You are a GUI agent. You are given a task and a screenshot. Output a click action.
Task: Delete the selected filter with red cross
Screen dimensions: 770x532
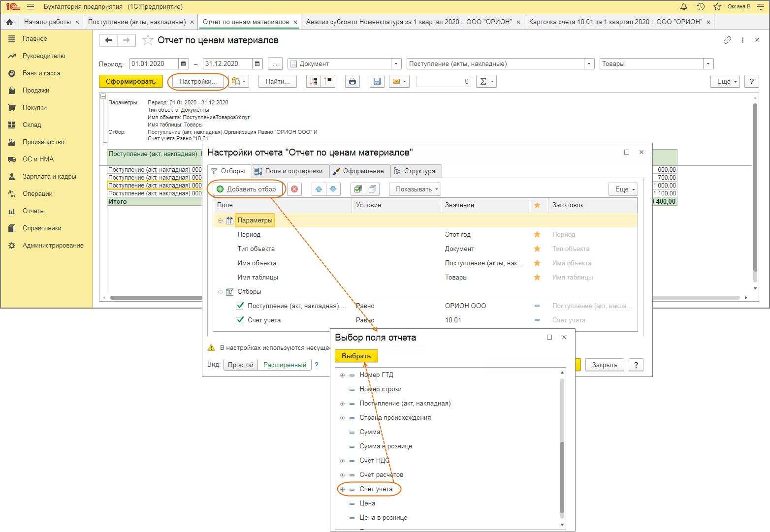point(294,189)
